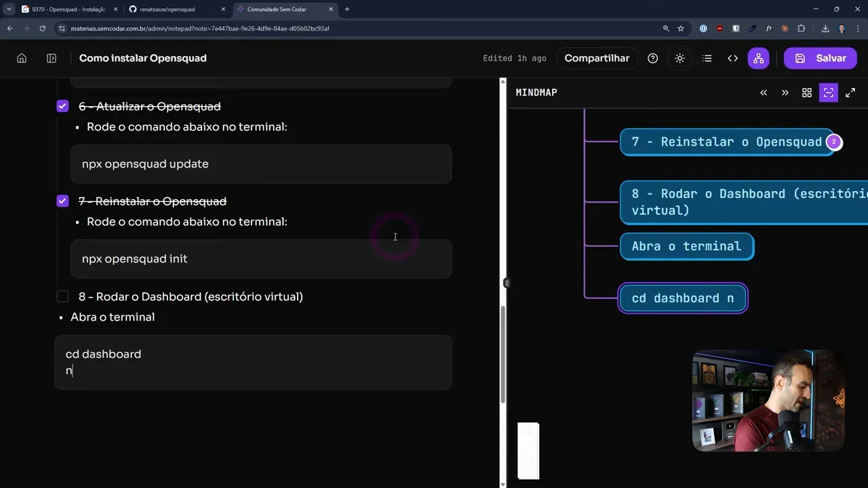Collapse mindmap with double-left chevron
Viewport: 868px width, 488px height.
[x=763, y=92]
